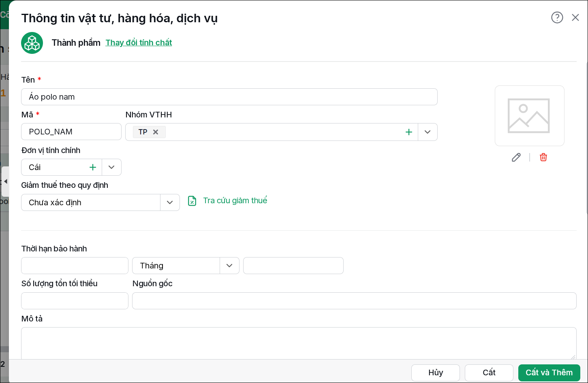Collapse the side panel with left arrow handle

point(5,181)
